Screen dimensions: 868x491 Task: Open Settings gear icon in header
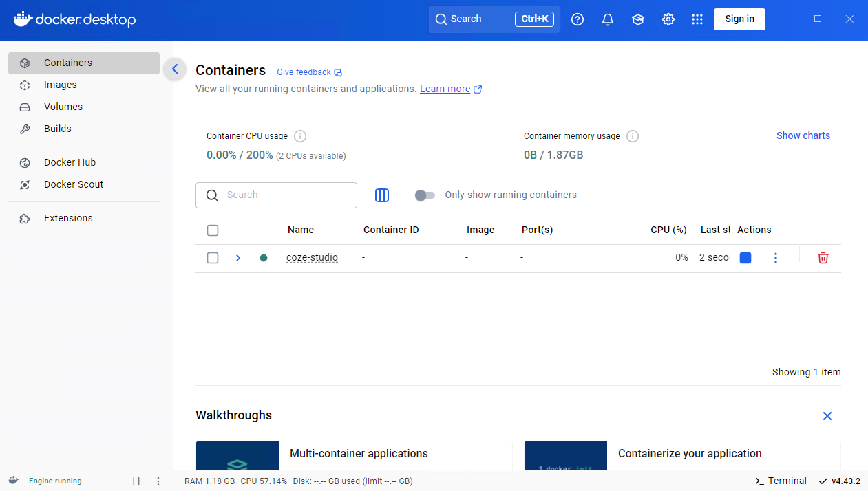(x=668, y=19)
